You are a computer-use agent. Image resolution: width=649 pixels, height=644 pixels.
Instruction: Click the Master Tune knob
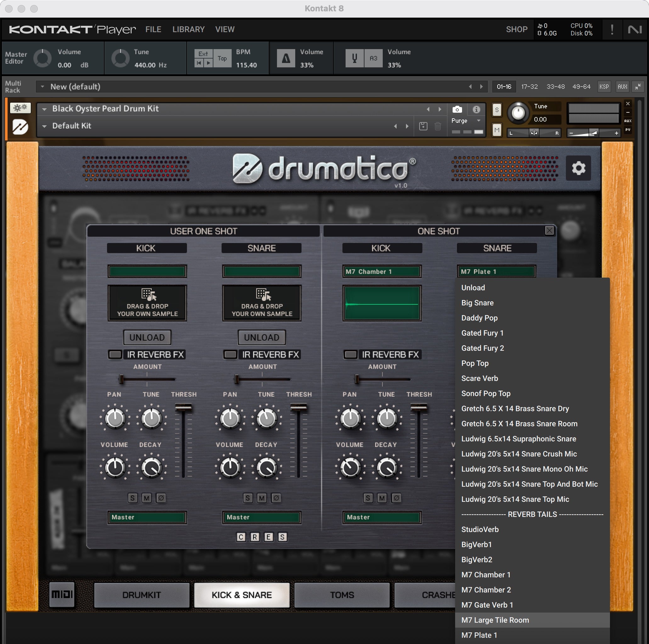[120, 59]
